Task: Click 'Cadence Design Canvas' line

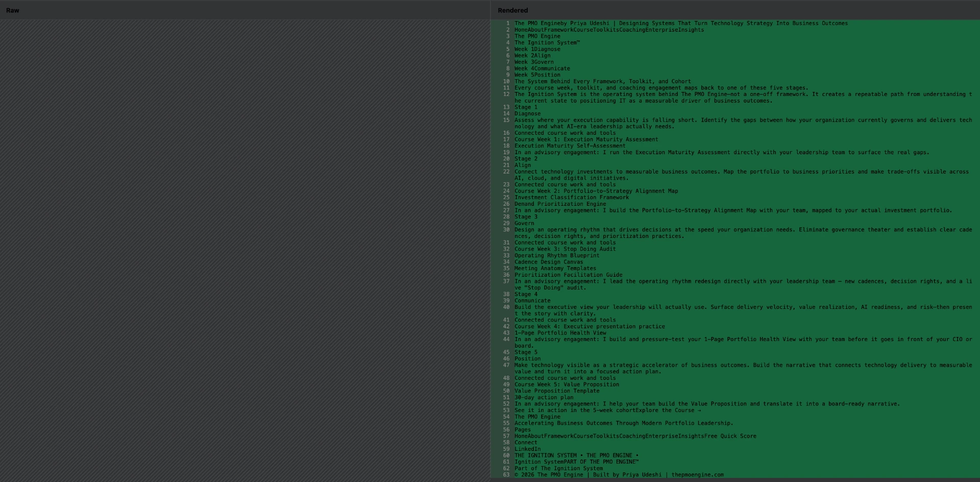Action: click(x=549, y=262)
